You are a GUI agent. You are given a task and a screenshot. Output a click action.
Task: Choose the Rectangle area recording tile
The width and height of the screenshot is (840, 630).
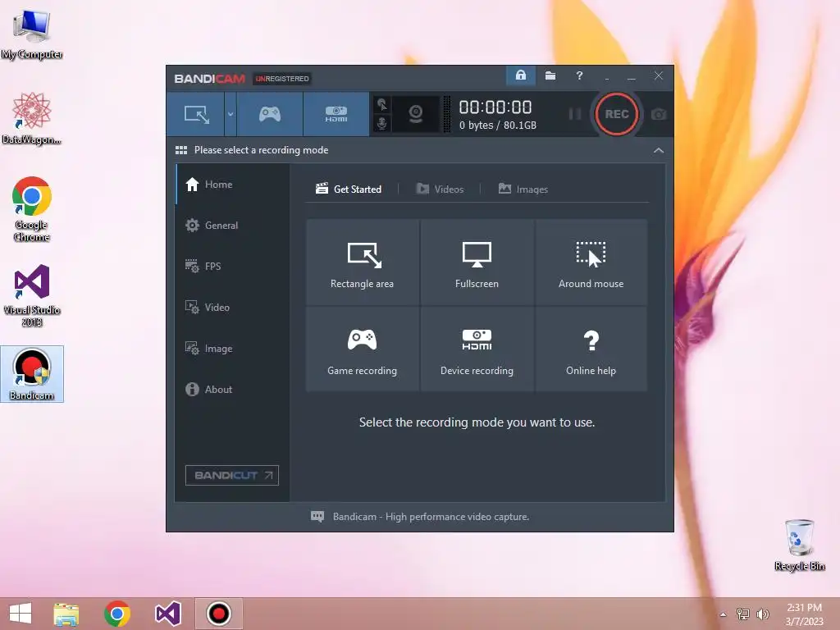pos(362,262)
